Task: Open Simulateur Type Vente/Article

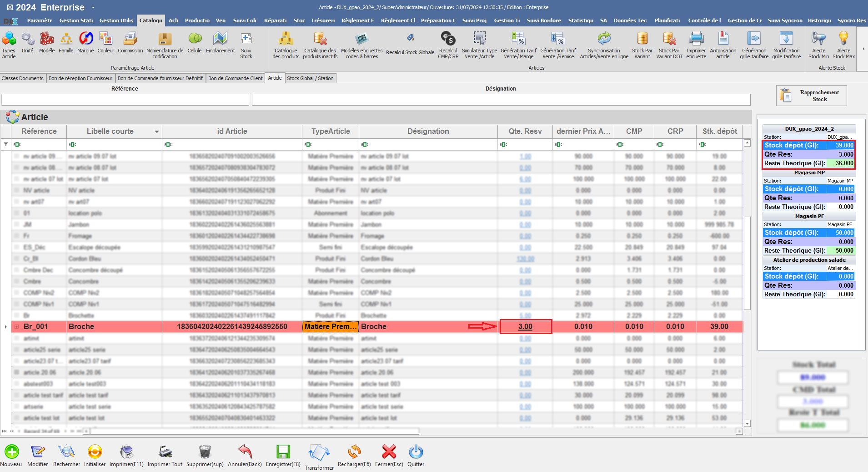Action: click(480, 45)
